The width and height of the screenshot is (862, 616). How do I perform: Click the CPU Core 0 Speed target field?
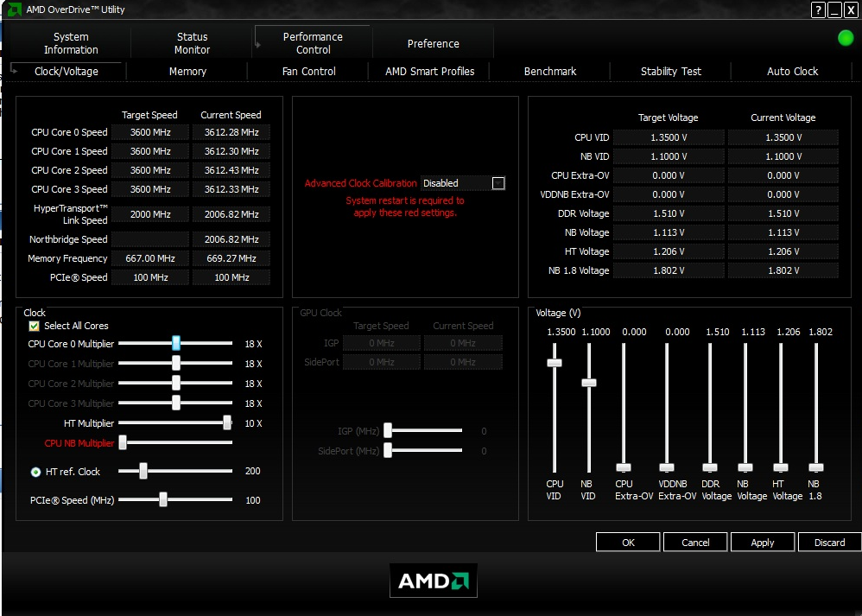pos(150,132)
